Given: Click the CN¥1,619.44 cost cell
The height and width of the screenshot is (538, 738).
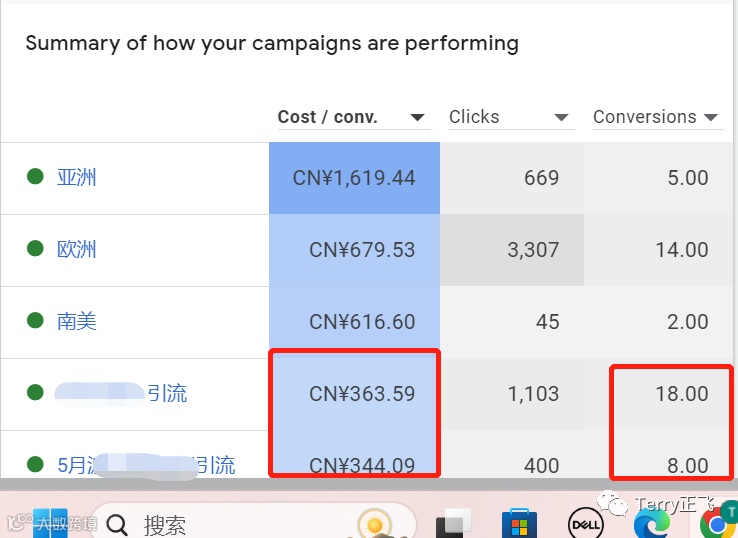Looking at the screenshot, I should click(354, 178).
